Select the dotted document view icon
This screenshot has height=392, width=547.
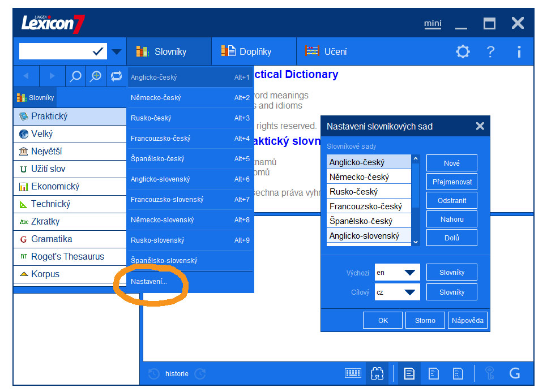458,373
